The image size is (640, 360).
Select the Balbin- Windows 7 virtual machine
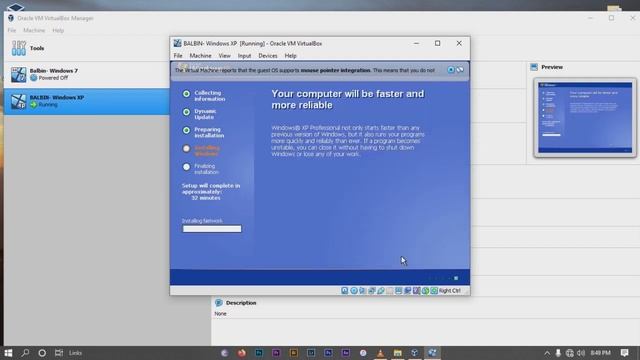pyautogui.click(x=87, y=74)
